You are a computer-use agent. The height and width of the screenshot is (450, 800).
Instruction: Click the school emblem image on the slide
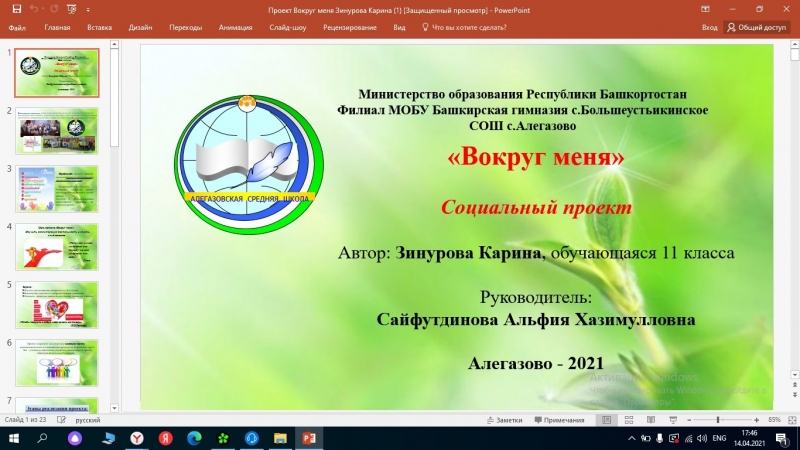pyautogui.click(x=248, y=164)
